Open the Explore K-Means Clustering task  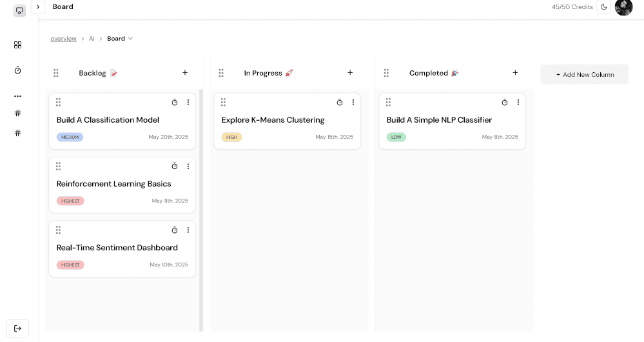[273, 120]
